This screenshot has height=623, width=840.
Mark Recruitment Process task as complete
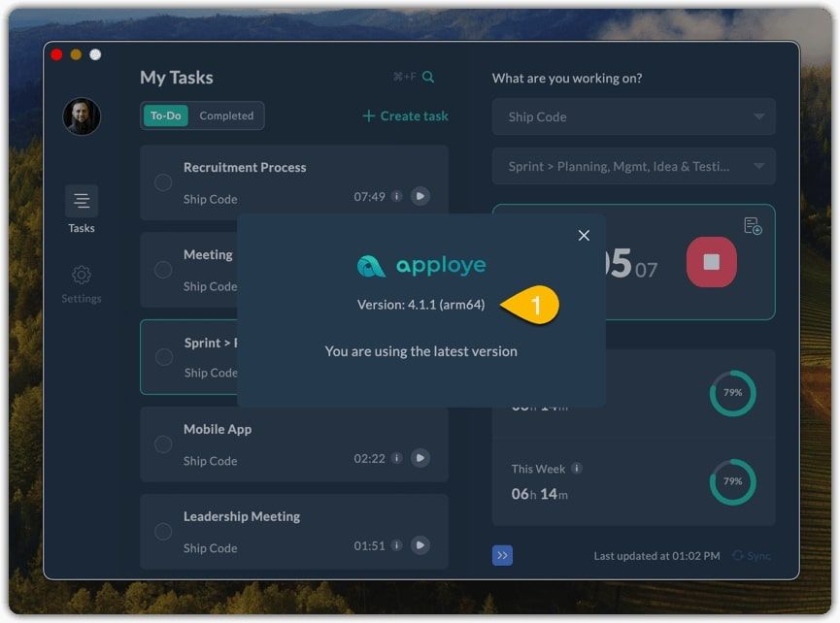(163, 182)
